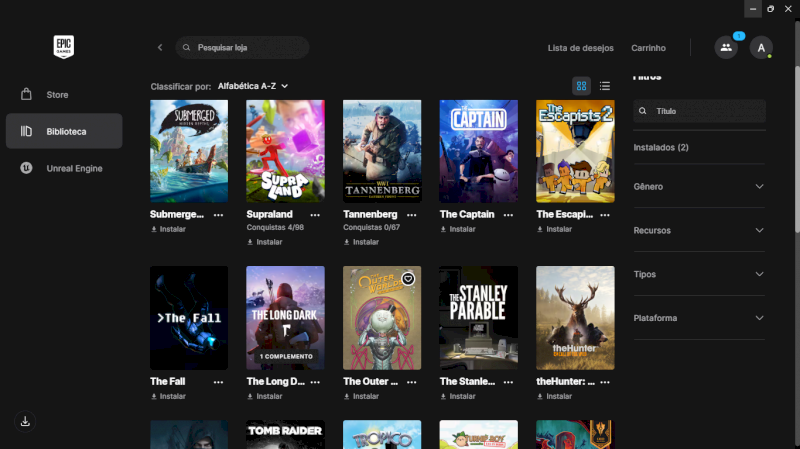This screenshot has width=800, height=449.
Task: Open more options for theHunter
Action: click(605, 382)
